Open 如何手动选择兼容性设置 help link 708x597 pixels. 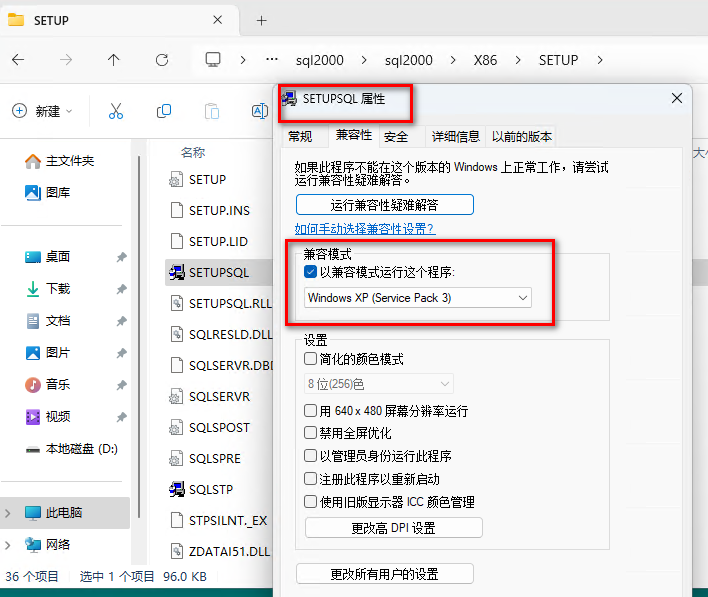point(365,229)
